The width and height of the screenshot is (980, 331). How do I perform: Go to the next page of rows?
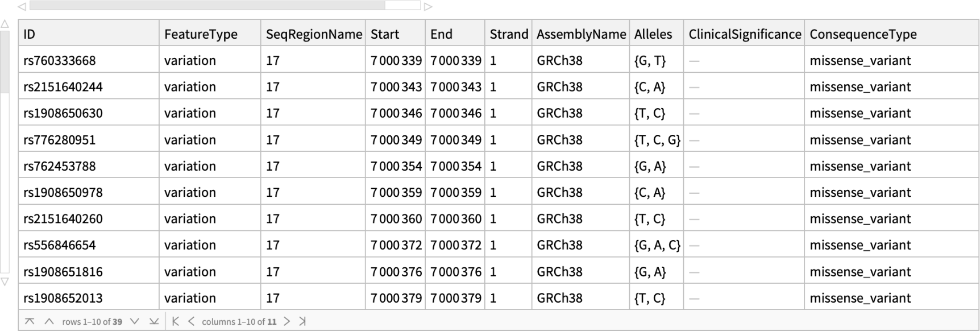135,321
